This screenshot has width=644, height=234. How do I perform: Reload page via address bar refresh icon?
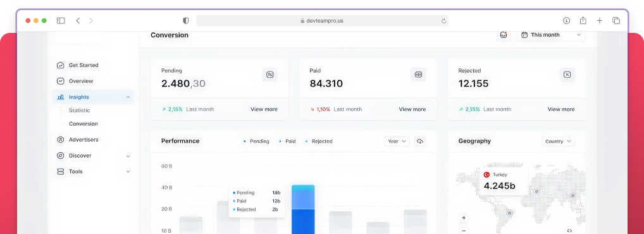pos(443,21)
